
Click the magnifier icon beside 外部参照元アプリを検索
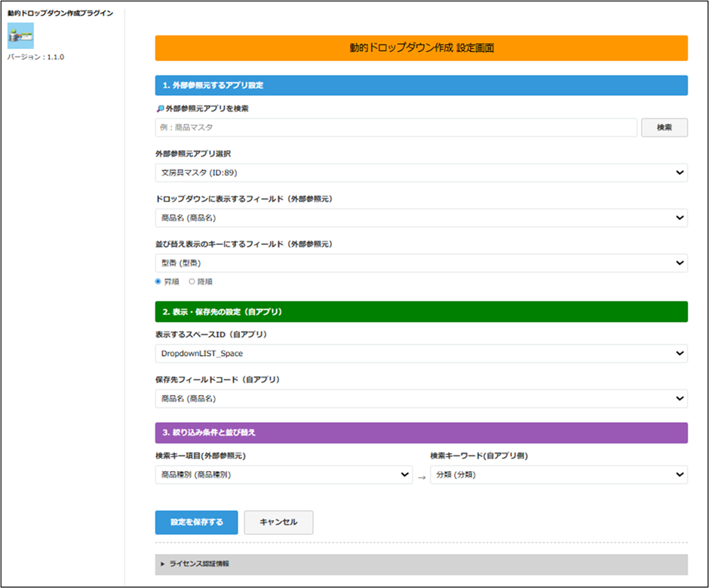tap(159, 109)
